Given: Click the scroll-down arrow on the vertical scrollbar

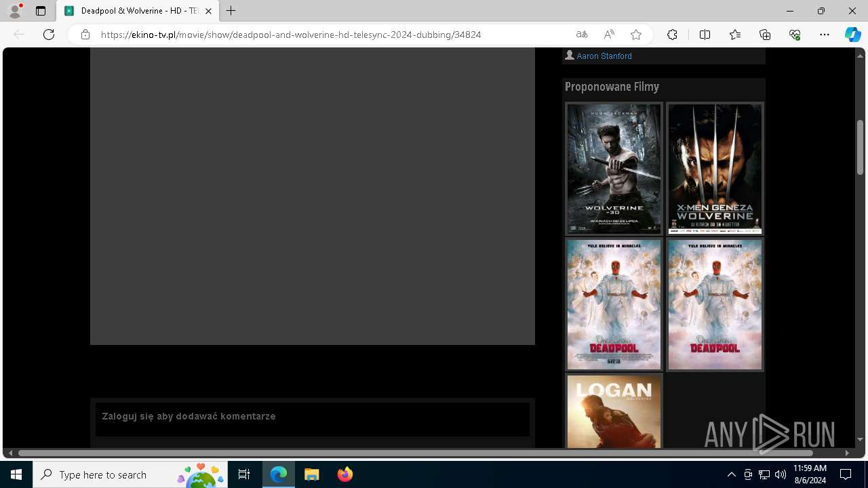Looking at the screenshot, I should pyautogui.click(x=860, y=440).
